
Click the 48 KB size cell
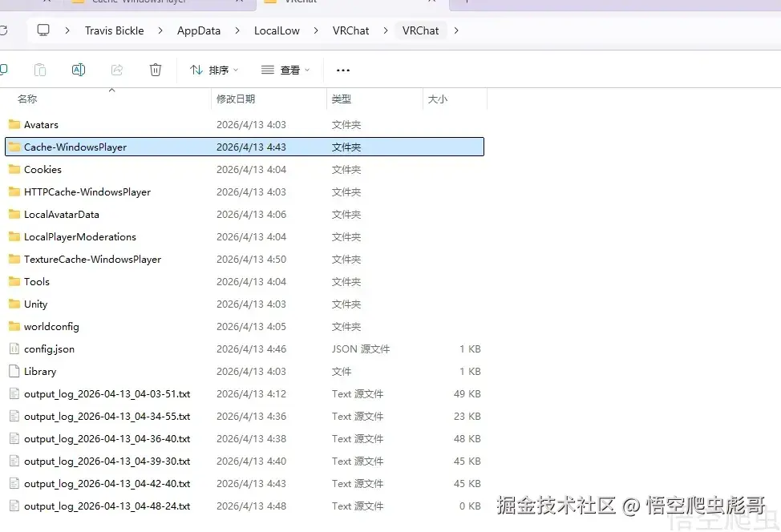pyautogui.click(x=467, y=438)
